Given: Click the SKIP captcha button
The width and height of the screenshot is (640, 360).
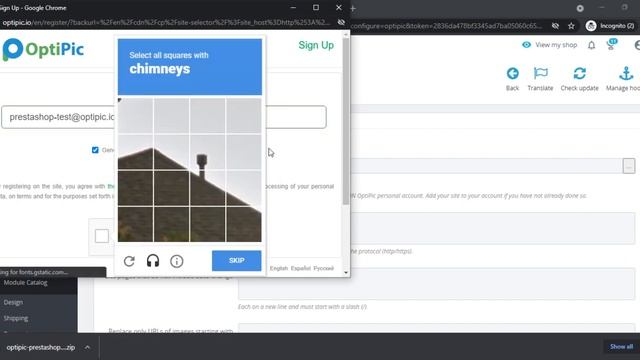Looking at the screenshot, I should [x=236, y=260].
